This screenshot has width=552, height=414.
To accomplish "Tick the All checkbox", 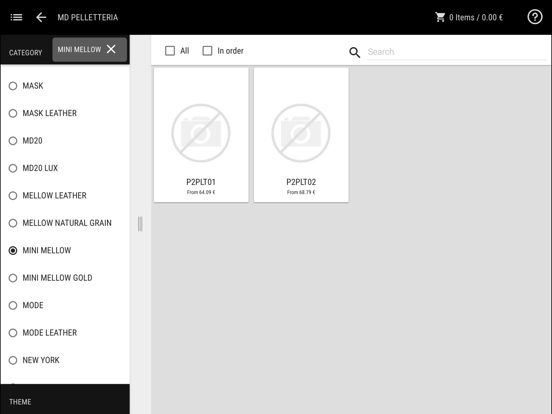I will (170, 51).
